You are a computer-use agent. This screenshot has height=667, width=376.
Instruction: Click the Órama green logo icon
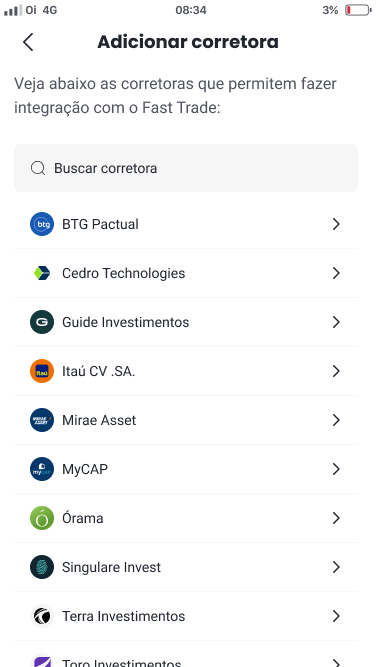click(42, 518)
